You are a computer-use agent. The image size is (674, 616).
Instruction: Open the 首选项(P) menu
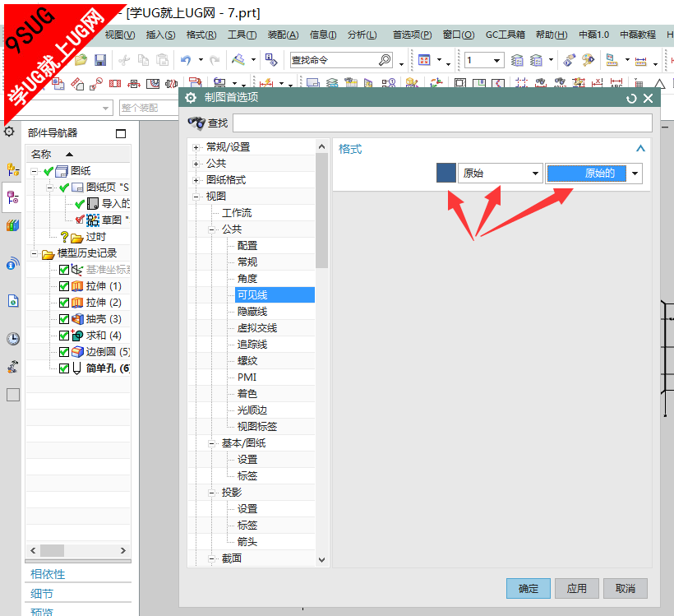click(x=413, y=35)
